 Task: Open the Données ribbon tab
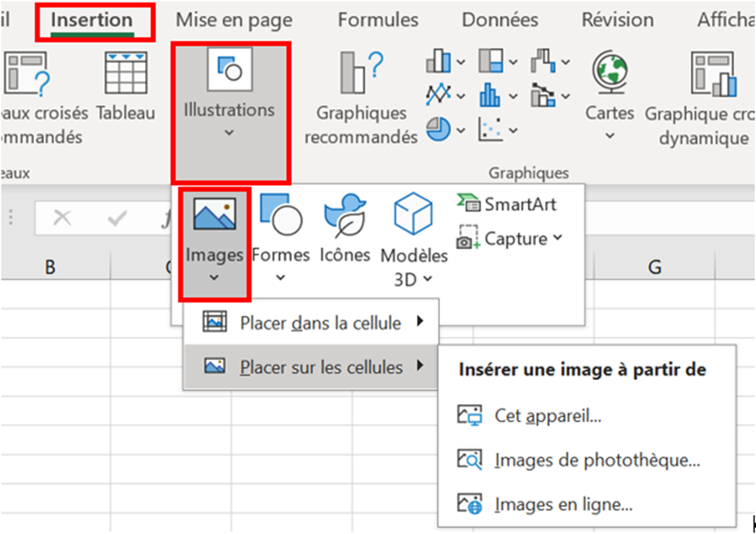click(500, 20)
